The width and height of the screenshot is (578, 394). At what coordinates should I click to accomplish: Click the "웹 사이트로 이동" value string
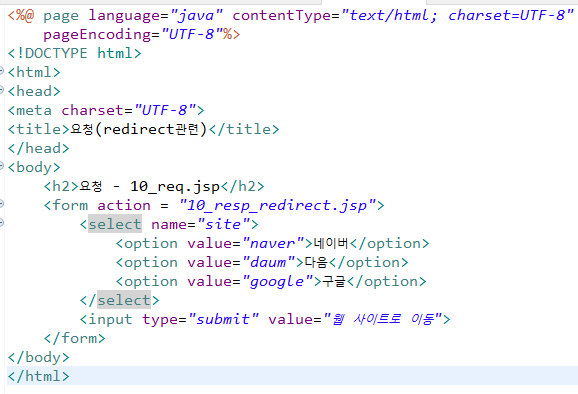[383, 319]
